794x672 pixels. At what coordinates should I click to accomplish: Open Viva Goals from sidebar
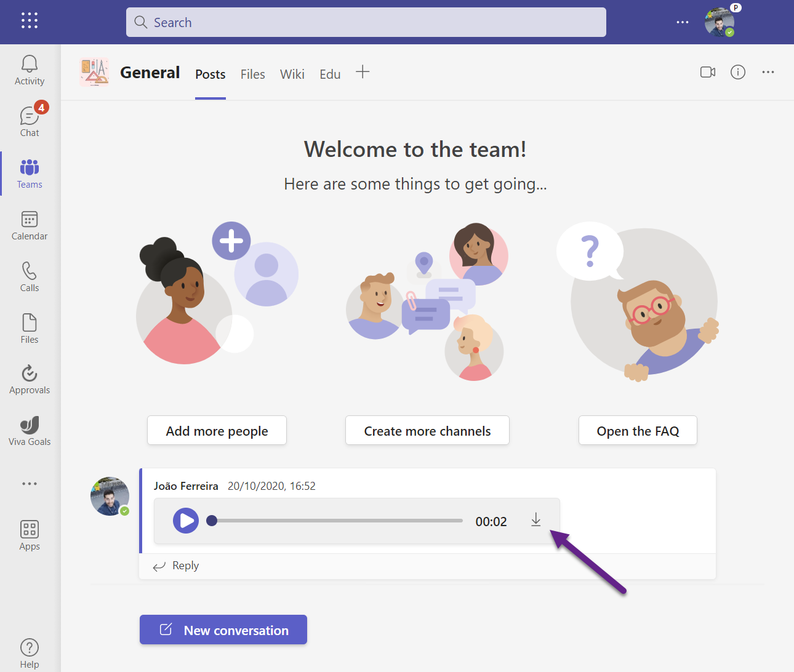click(30, 431)
